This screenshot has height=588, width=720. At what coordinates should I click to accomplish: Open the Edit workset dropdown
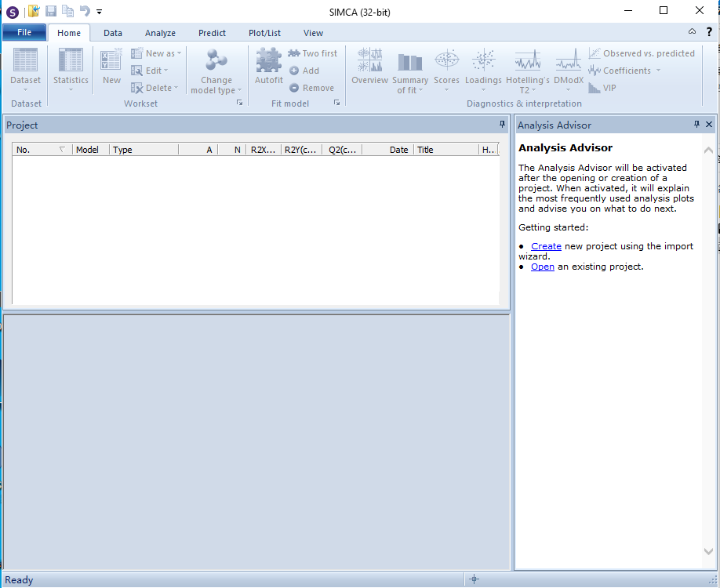coord(150,71)
